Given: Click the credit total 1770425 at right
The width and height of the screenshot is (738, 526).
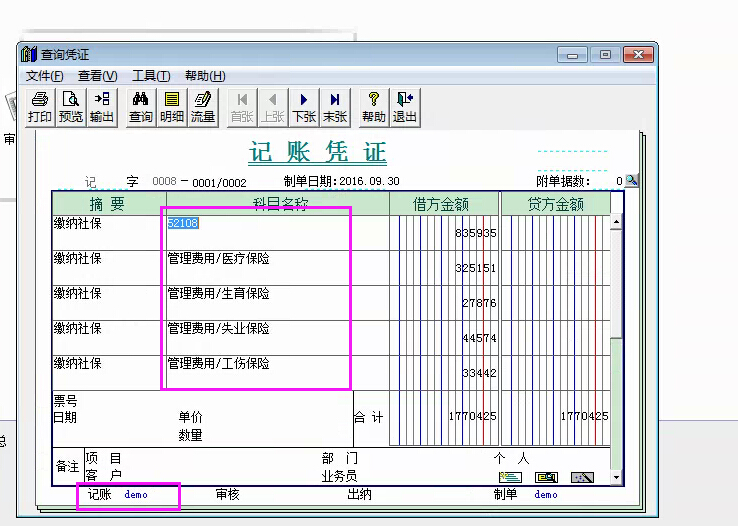Looking at the screenshot, I should (x=585, y=416).
